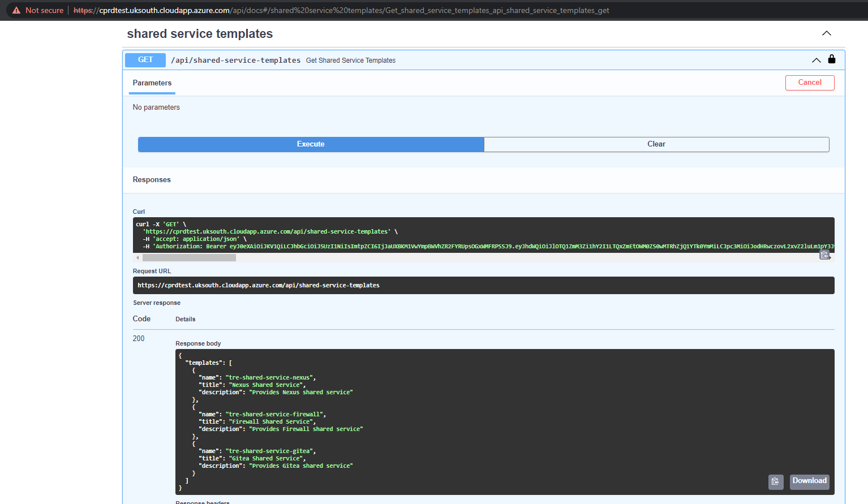Clear the request results

[656, 144]
